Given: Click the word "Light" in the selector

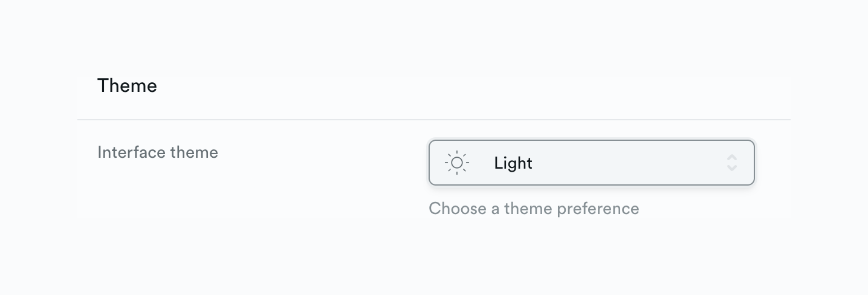Looking at the screenshot, I should pos(513,163).
